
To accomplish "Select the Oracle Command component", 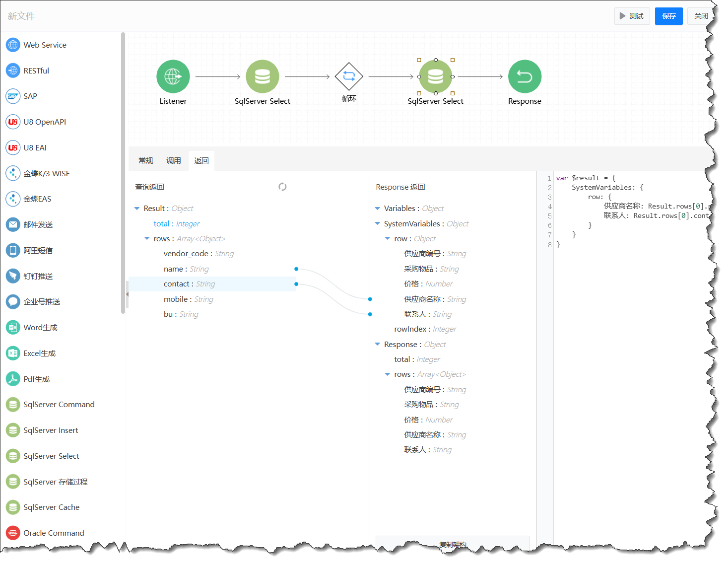I will (54, 533).
